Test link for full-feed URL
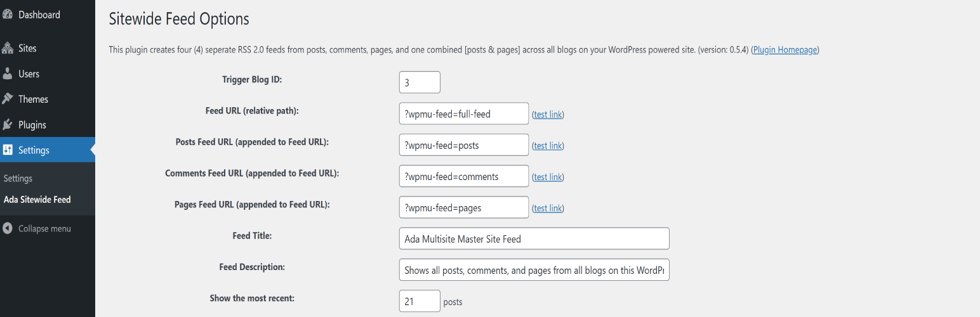Image resolution: width=980 pixels, height=317 pixels. pyautogui.click(x=548, y=115)
